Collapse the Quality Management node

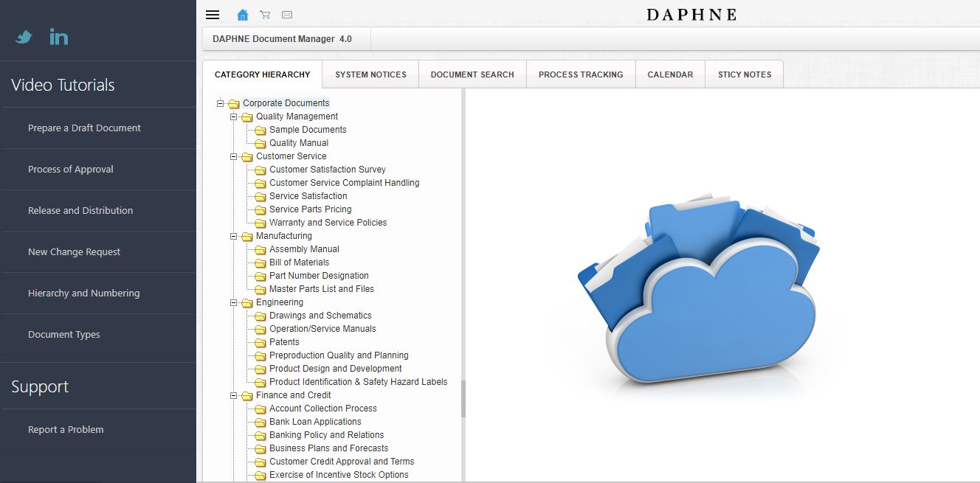[x=233, y=117]
